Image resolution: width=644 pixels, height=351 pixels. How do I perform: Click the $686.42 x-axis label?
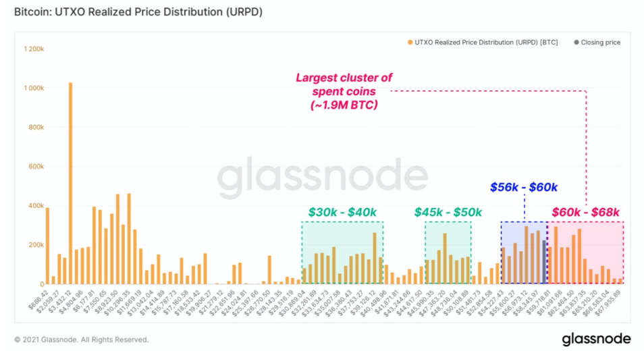point(38,299)
